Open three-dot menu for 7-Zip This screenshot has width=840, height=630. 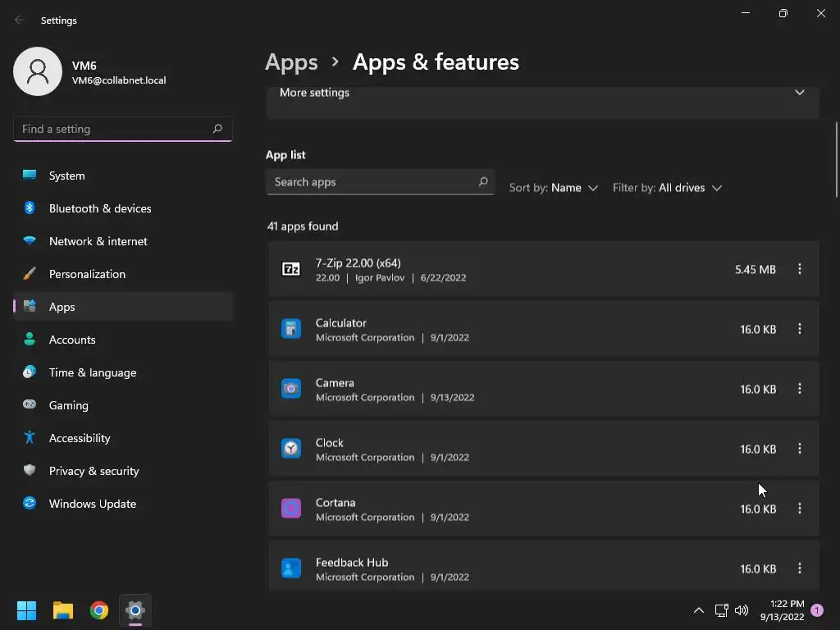click(800, 269)
